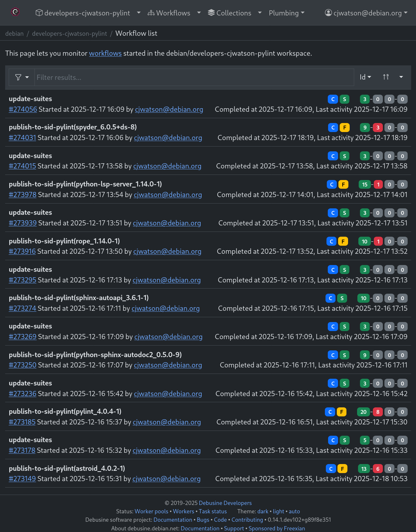Image resolution: width=416 pixels, height=532 pixels.
Task: Open the Debusine Developers link
Action: pyautogui.click(x=225, y=503)
